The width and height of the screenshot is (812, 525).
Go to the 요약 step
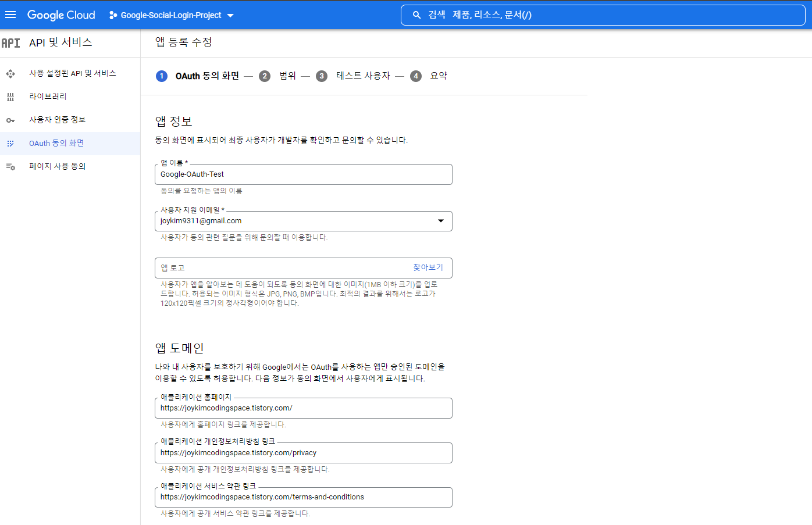pos(439,76)
